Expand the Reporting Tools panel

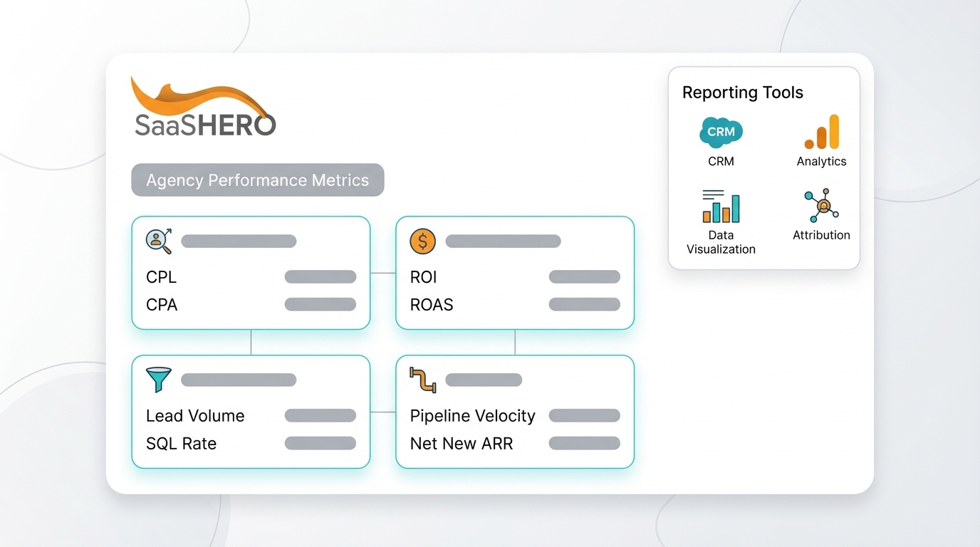pos(764,167)
